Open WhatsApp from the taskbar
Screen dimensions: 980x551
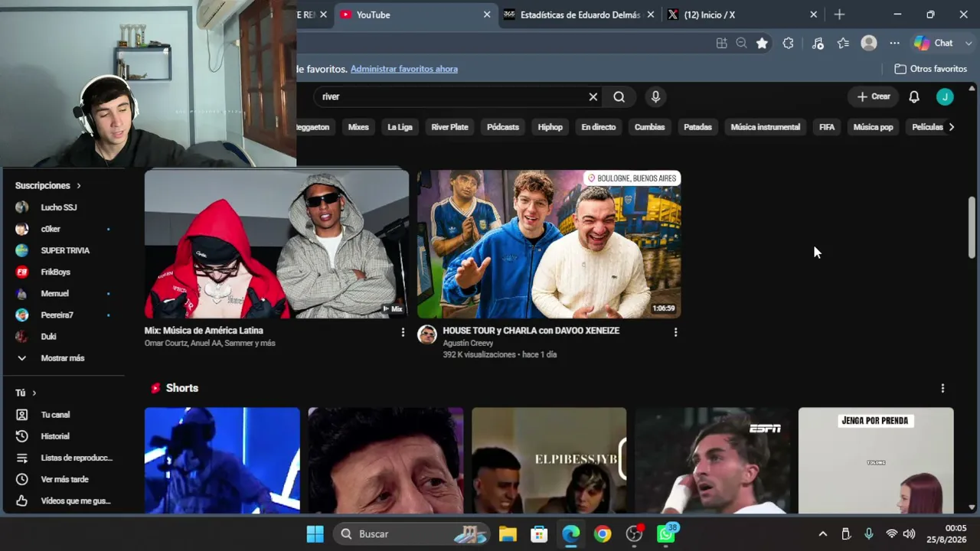[666, 534]
